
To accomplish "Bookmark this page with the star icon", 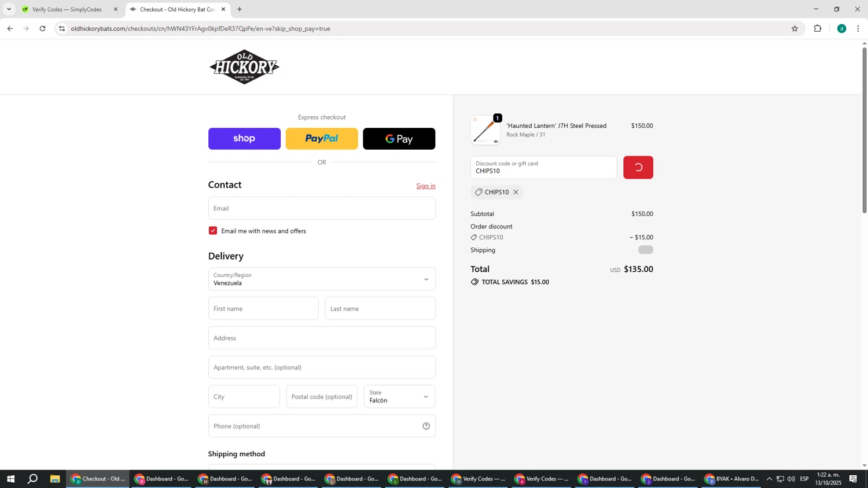I will coord(795,28).
